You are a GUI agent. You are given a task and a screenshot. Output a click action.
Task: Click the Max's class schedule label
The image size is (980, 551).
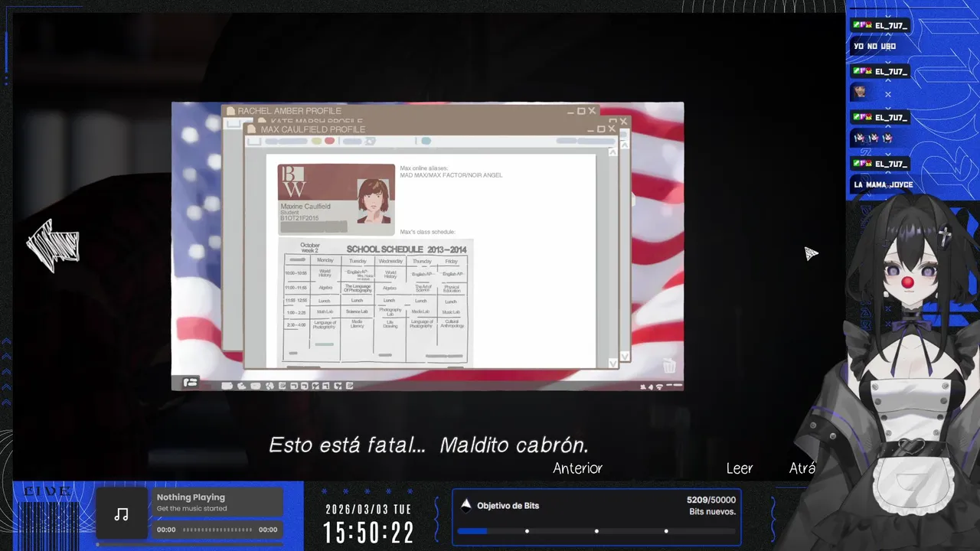coord(427,232)
